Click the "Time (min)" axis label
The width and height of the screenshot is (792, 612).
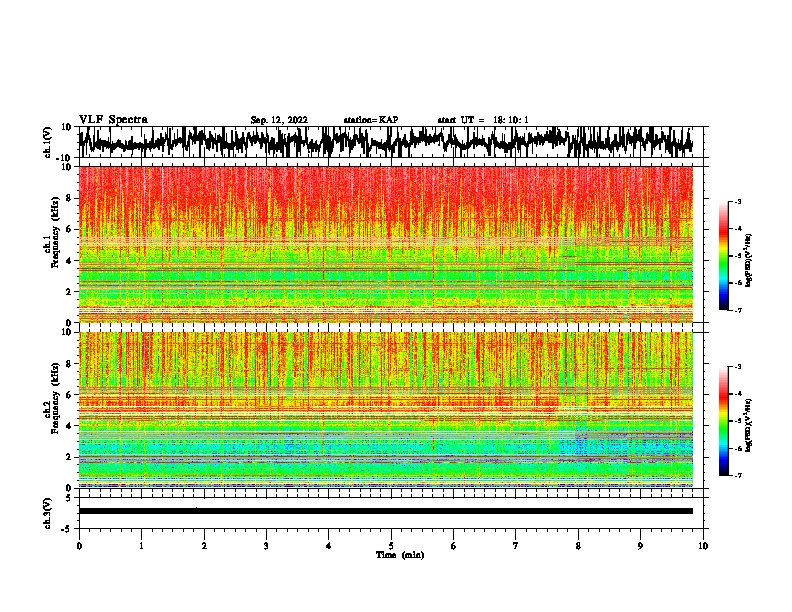tap(400, 555)
